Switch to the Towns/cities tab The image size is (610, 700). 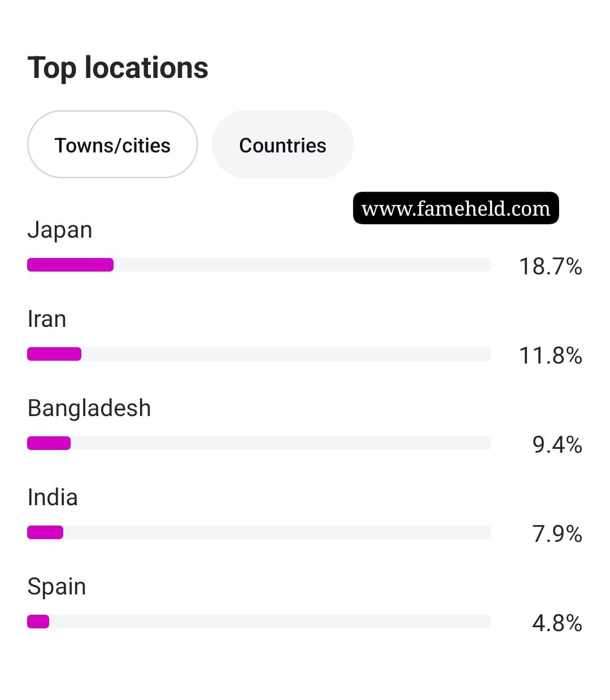[x=112, y=145]
